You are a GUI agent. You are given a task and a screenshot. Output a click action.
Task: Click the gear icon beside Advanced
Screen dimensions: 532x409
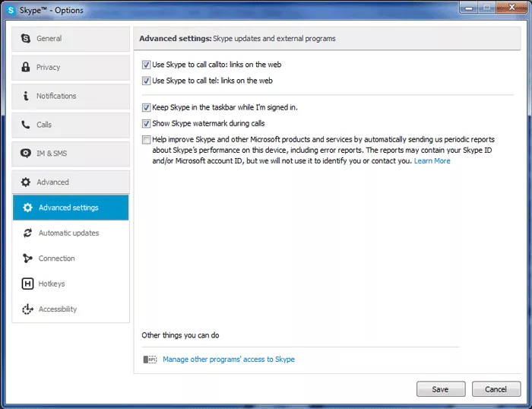coord(25,182)
